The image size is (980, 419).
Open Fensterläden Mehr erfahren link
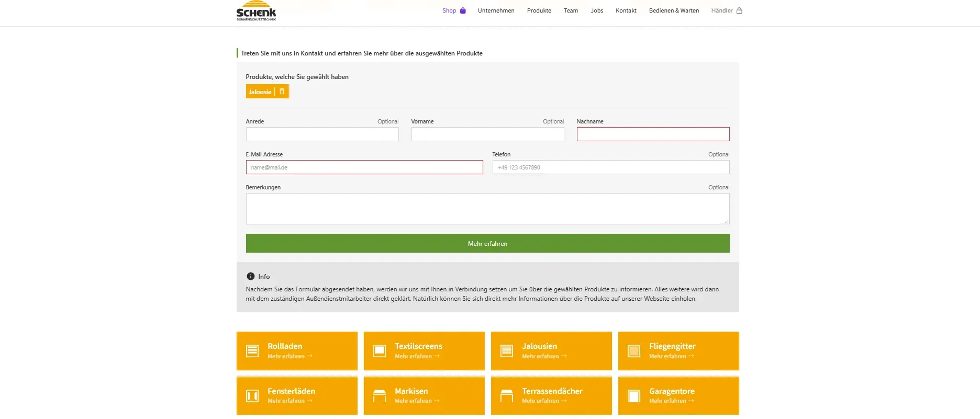click(290, 401)
